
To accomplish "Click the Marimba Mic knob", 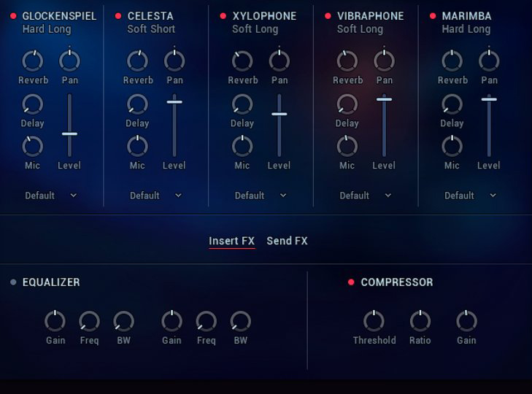I will [x=452, y=147].
